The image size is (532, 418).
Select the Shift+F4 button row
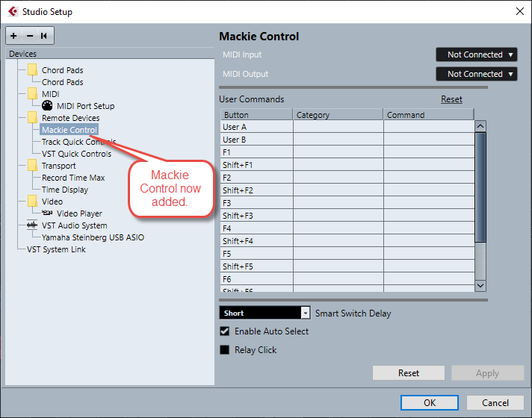point(347,241)
